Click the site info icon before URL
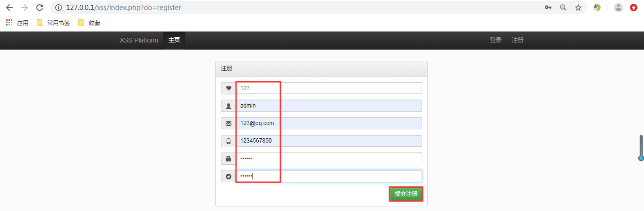Screen dimensions: 644x211 click(59, 8)
